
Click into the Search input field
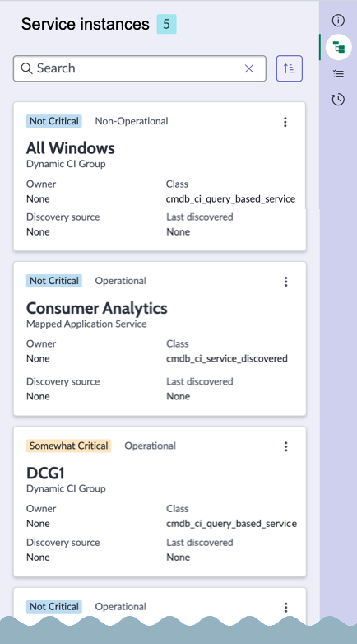(x=140, y=68)
